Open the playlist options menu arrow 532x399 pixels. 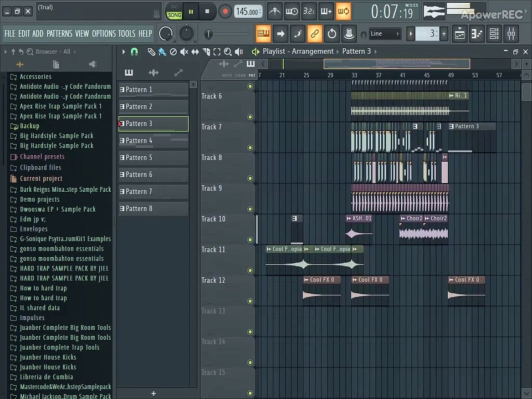click(124, 52)
